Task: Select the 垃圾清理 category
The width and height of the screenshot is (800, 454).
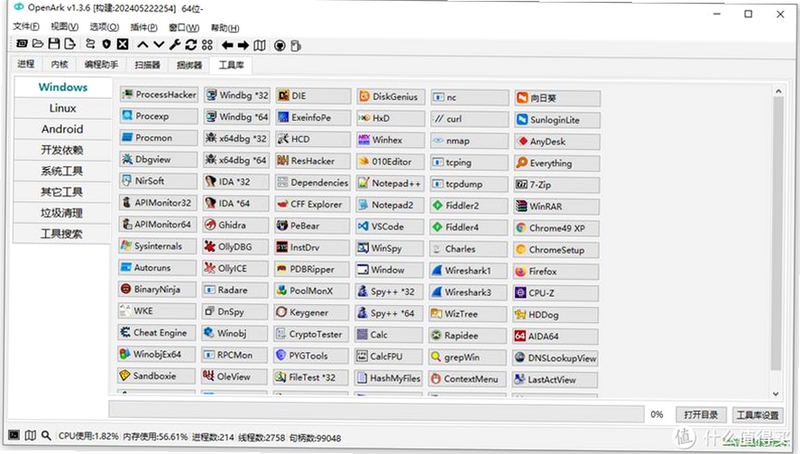Action: tap(62, 213)
